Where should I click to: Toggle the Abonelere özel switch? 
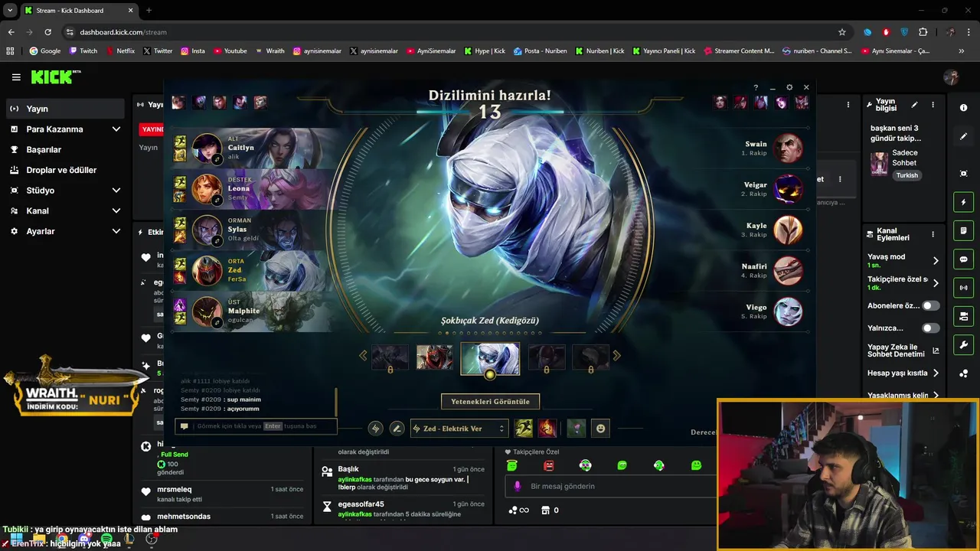[930, 305]
